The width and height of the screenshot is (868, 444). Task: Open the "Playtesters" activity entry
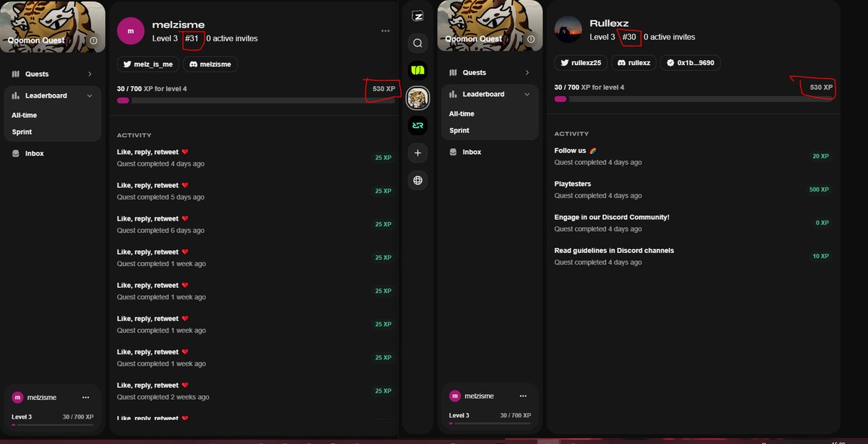pyautogui.click(x=693, y=189)
